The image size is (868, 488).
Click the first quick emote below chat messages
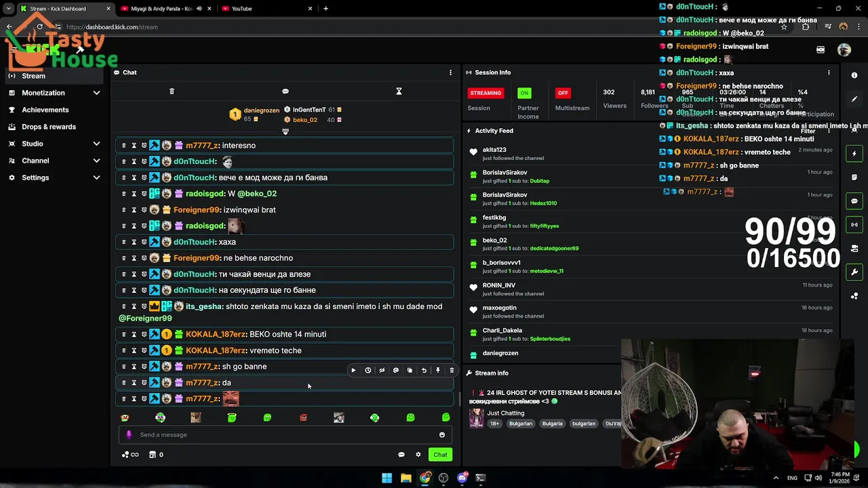click(x=124, y=418)
